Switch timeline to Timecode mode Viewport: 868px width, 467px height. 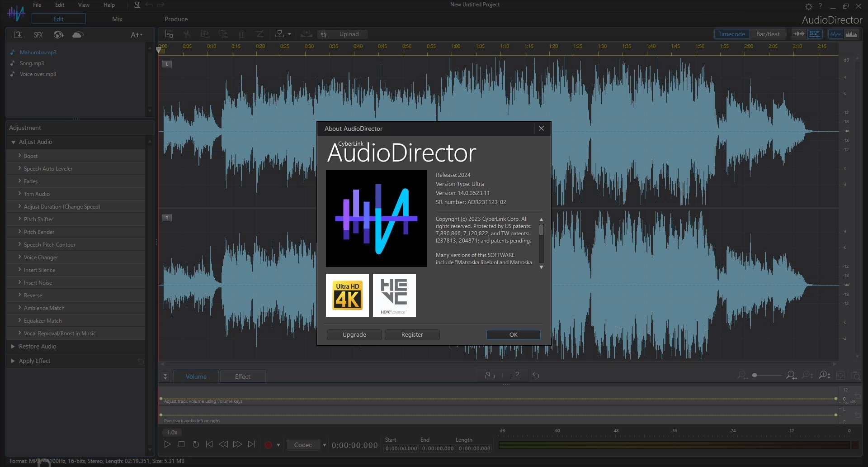coord(731,34)
